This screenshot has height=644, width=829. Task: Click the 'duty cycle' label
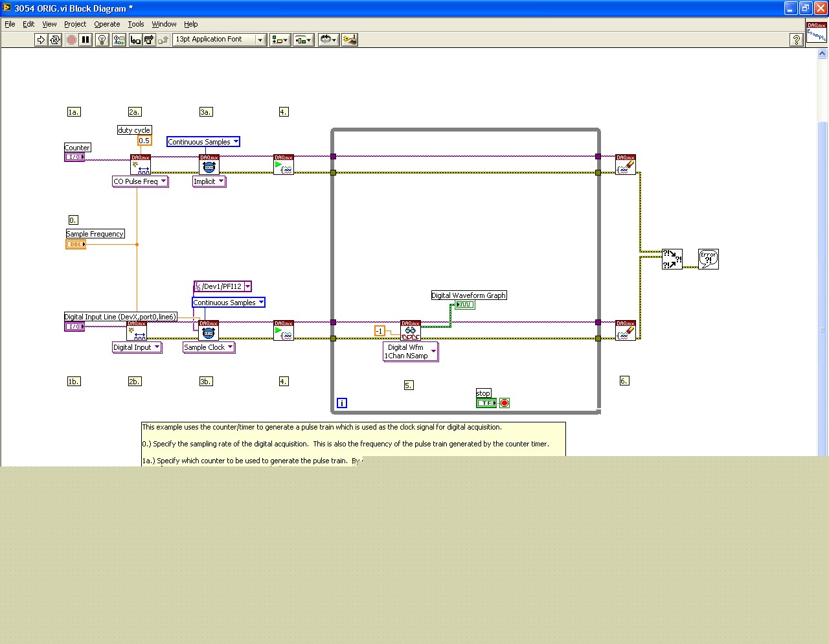pos(134,130)
